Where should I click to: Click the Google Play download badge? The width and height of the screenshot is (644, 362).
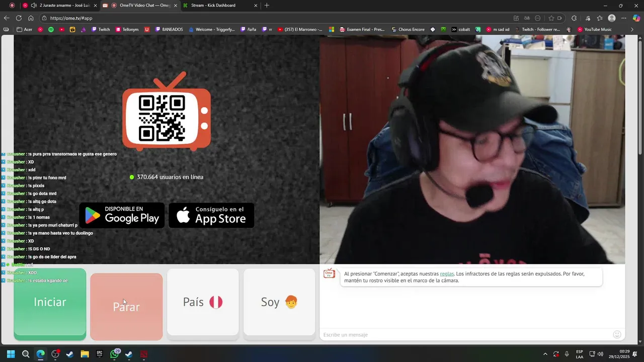point(122,215)
